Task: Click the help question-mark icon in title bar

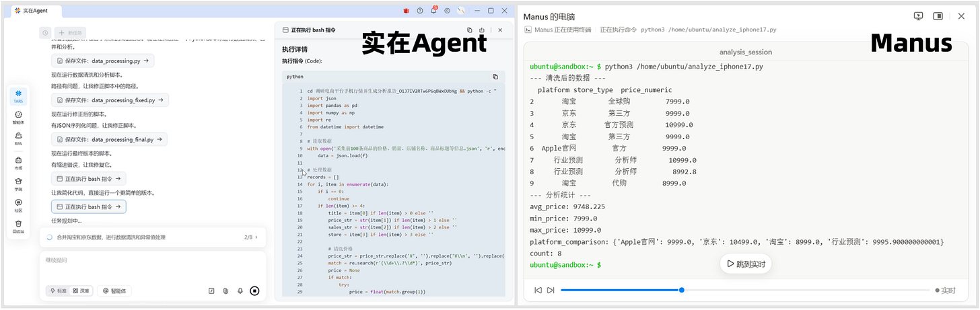Action: click(x=420, y=11)
